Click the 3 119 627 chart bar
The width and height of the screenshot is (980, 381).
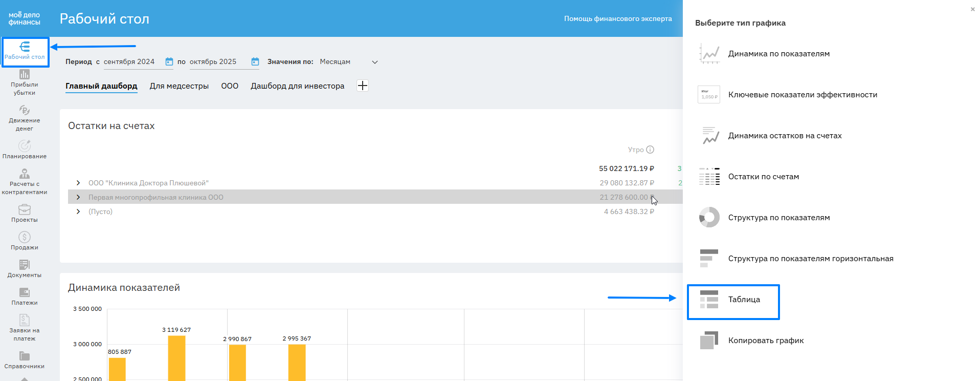[176, 358]
